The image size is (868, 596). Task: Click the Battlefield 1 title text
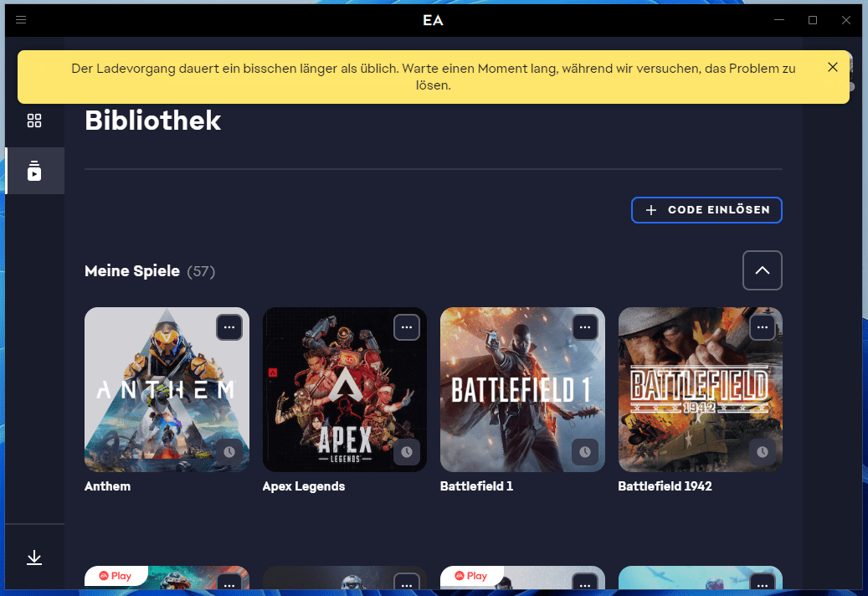(x=476, y=486)
